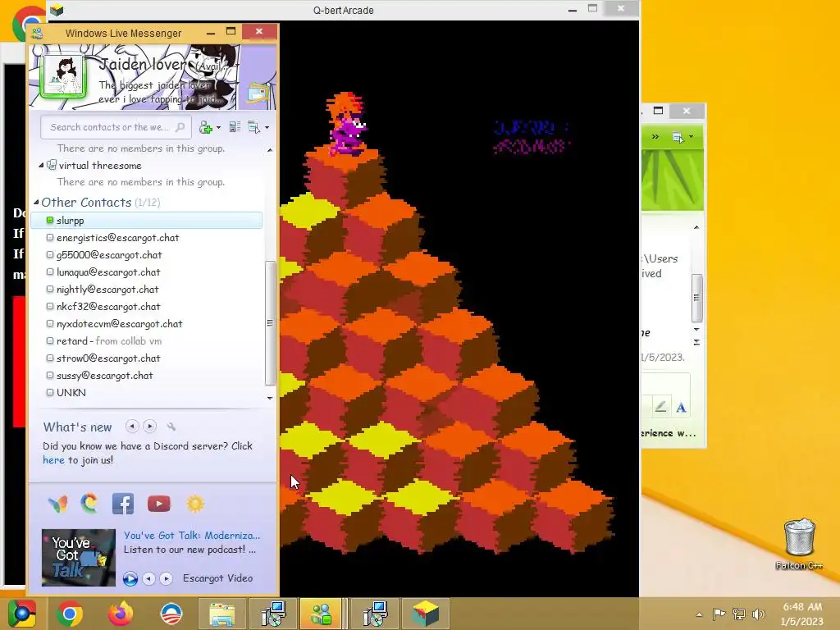Click the contact list scrollbar thumb
The width and height of the screenshot is (840, 630).
tap(270, 323)
